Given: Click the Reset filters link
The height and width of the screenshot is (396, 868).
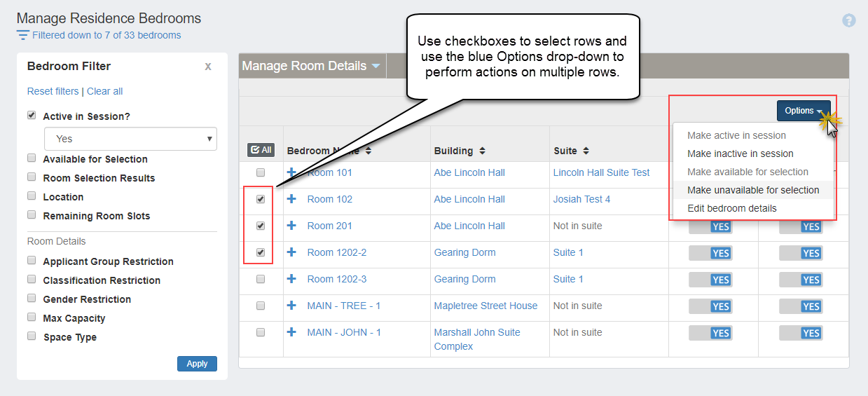Looking at the screenshot, I should 53,91.
